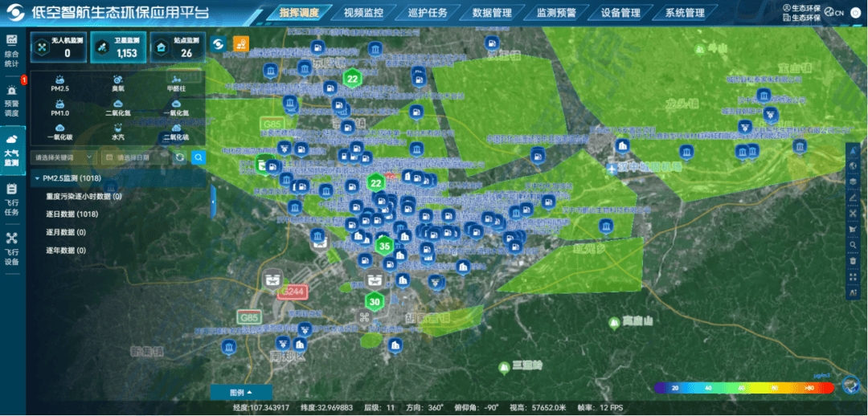Screen dimensions: 868x416
Task: Click the blue search button in filter row
Action: coord(199,157)
